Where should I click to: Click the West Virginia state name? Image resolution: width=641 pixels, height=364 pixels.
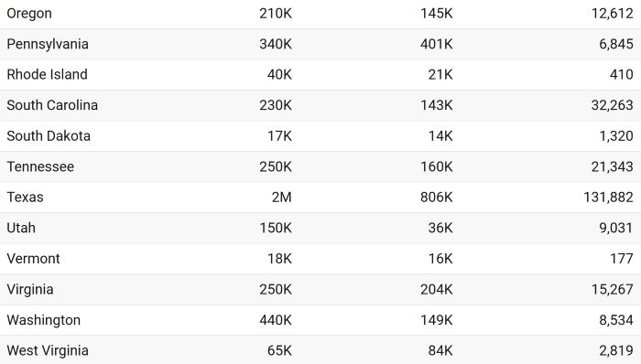click(48, 350)
